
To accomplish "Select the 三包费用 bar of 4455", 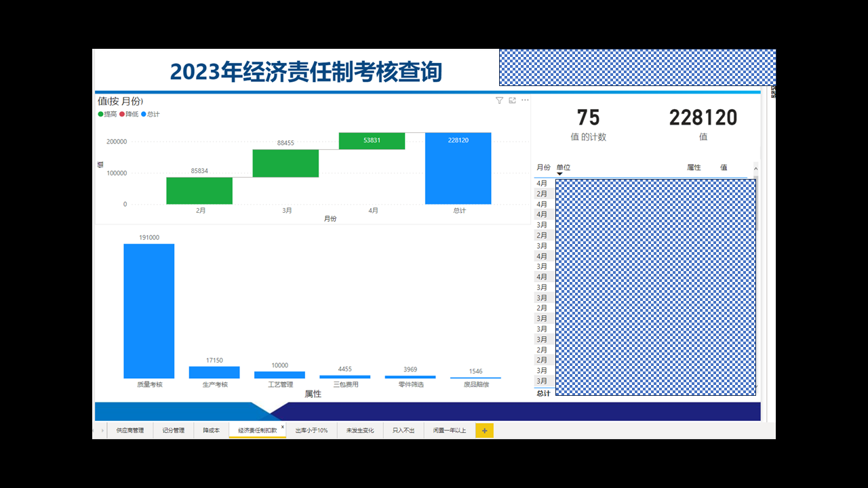I will [345, 377].
